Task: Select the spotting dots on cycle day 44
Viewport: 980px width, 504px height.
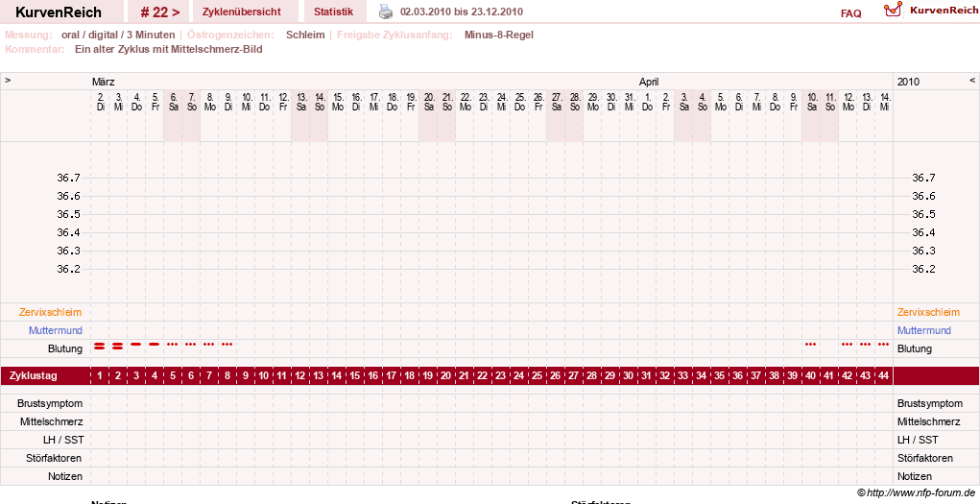Action: [x=883, y=344]
